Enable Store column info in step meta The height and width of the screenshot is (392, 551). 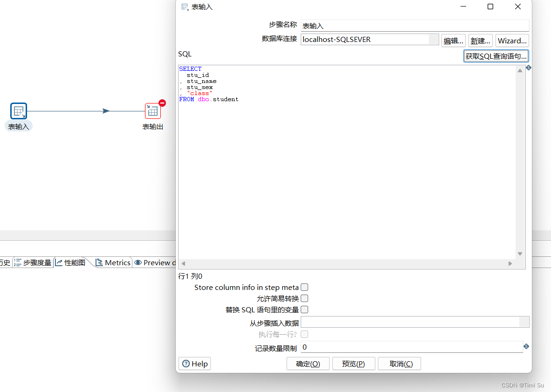pyautogui.click(x=304, y=287)
